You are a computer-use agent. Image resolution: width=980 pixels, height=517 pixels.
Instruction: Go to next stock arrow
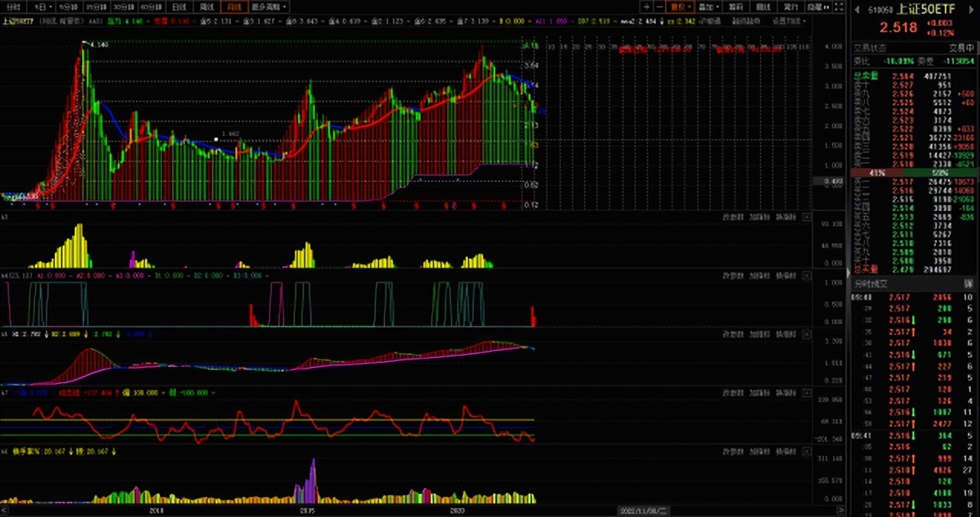tap(971, 10)
